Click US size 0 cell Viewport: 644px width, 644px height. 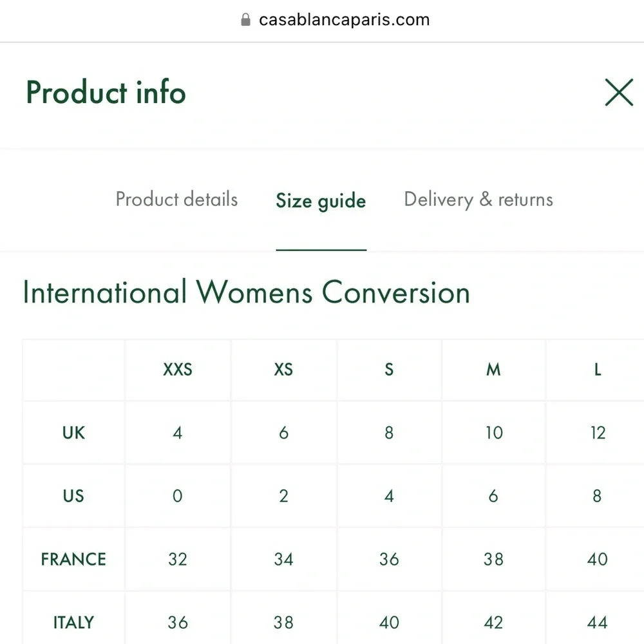178,496
